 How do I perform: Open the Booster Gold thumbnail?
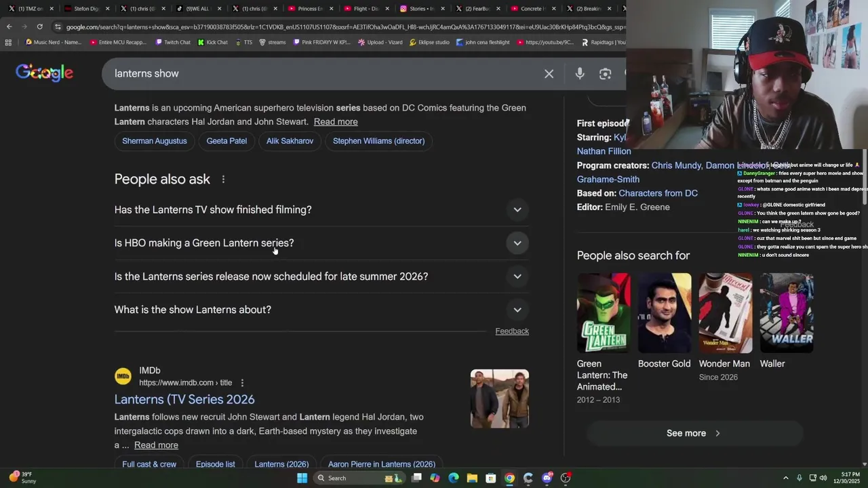(665, 313)
